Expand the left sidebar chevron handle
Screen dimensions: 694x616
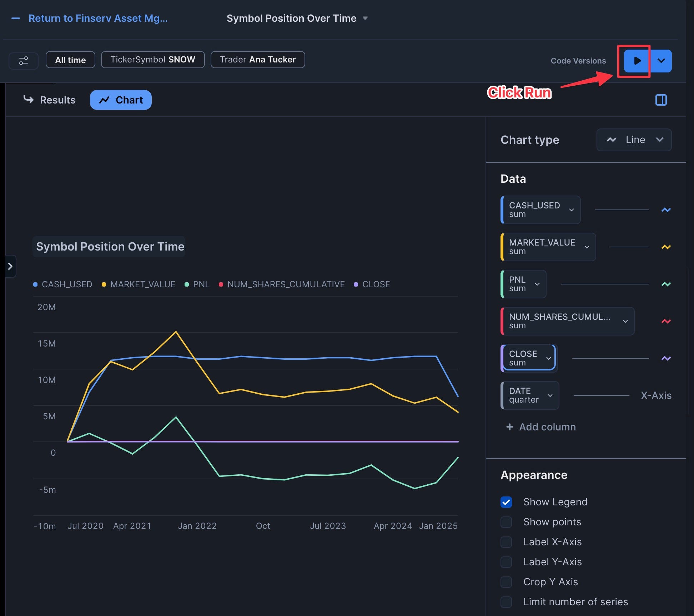click(x=10, y=266)
